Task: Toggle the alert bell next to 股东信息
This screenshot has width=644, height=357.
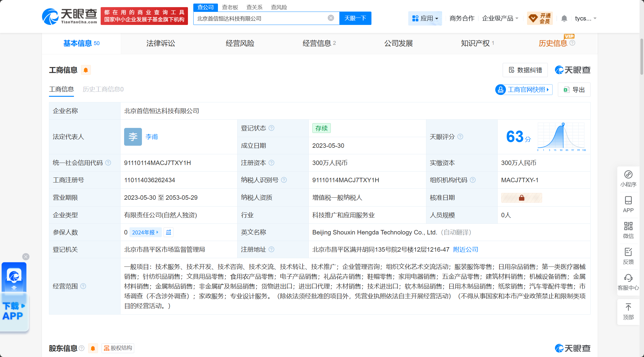Action: coord(93,348)
